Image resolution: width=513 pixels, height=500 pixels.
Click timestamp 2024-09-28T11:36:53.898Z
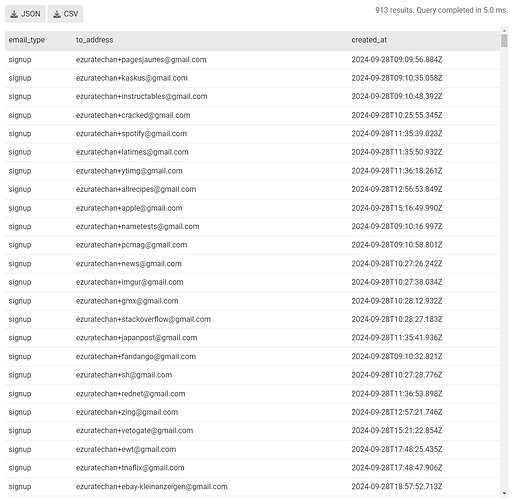click(397, 394)
